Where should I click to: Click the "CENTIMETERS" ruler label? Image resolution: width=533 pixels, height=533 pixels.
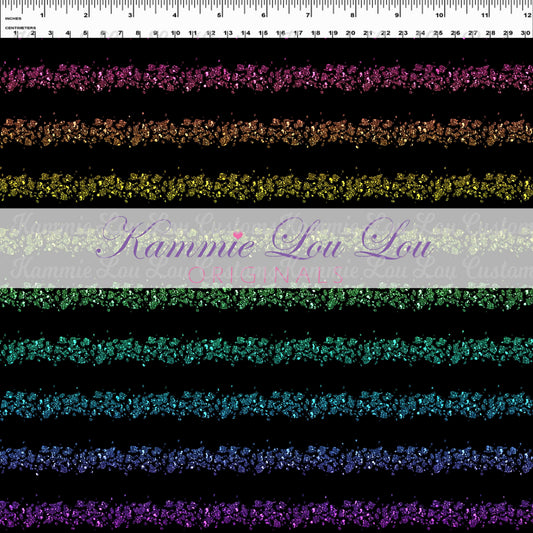coord(20,28)
